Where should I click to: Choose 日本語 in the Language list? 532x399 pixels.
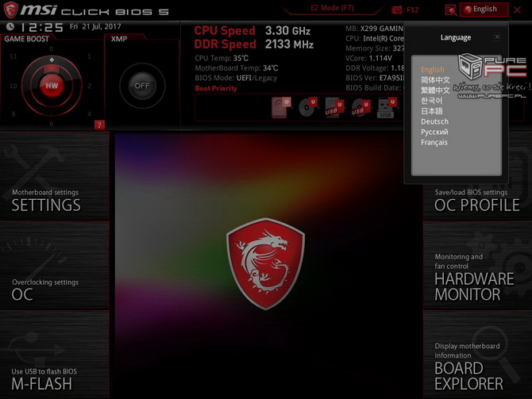pos(432,111)
